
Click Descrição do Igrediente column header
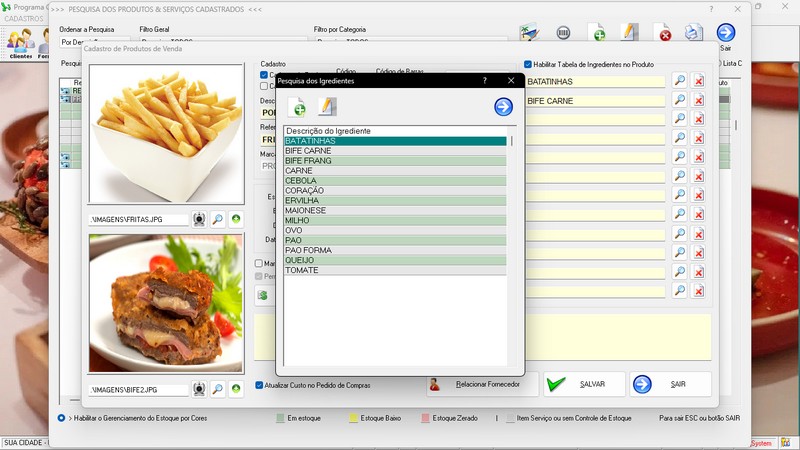click(395, 131)
